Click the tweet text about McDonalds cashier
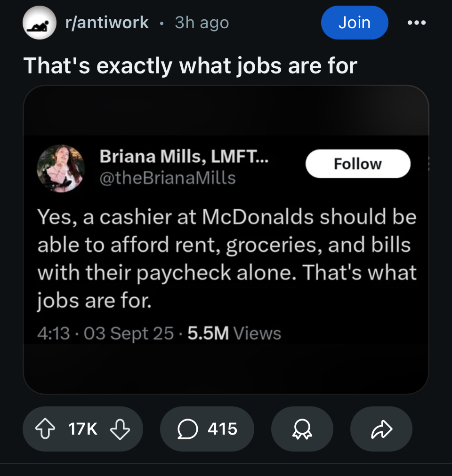 coord(226,259)
